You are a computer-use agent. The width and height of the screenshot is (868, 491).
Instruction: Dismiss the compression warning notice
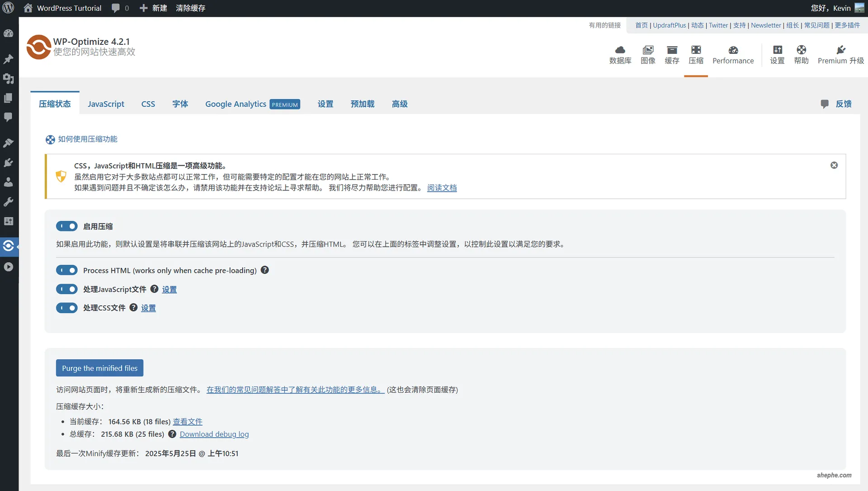[x=834, y=165]
